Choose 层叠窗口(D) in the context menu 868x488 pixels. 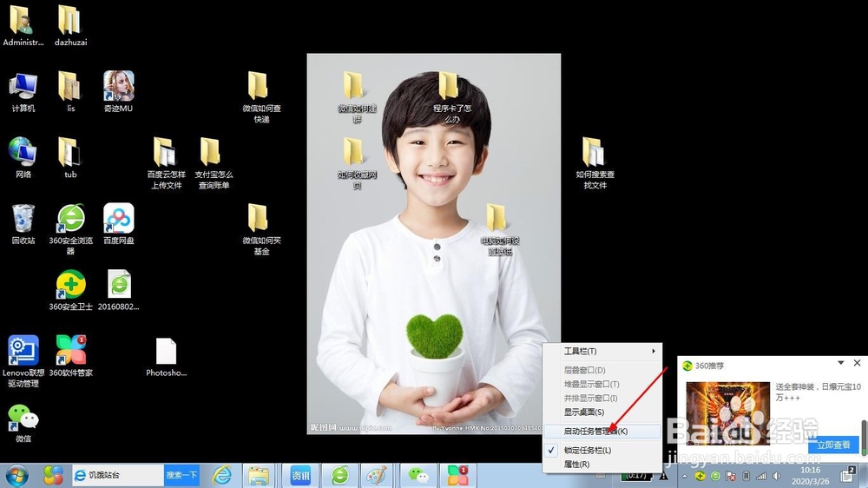[x=602, y=370]
